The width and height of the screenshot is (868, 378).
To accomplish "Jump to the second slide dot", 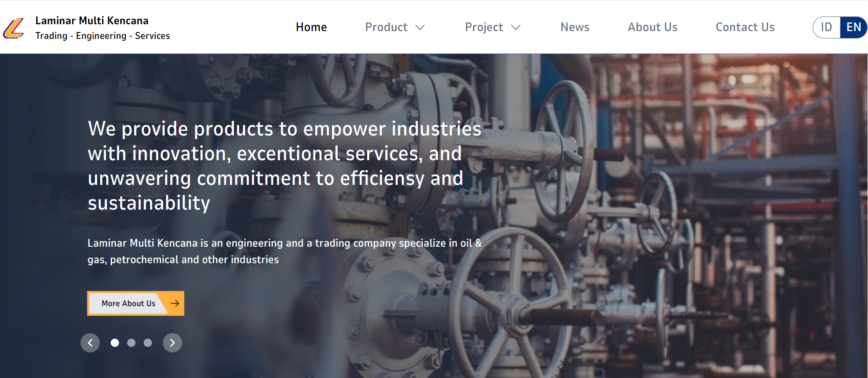I will pos(131,343).
